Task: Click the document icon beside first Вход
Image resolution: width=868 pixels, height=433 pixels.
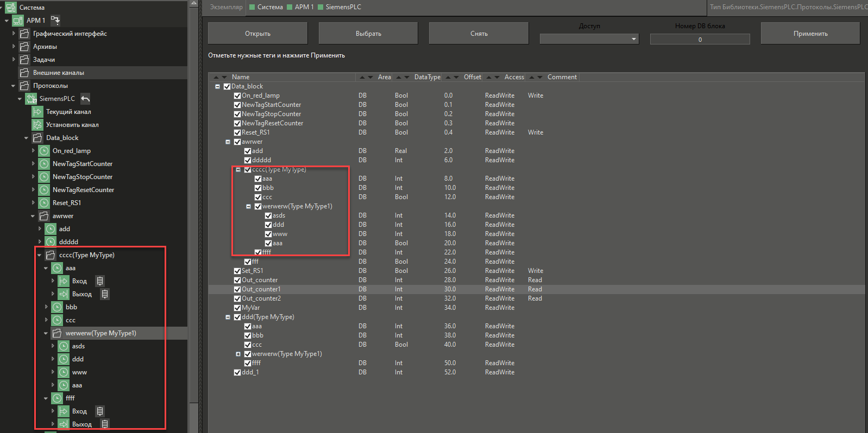Action: (x=100, y=281)
